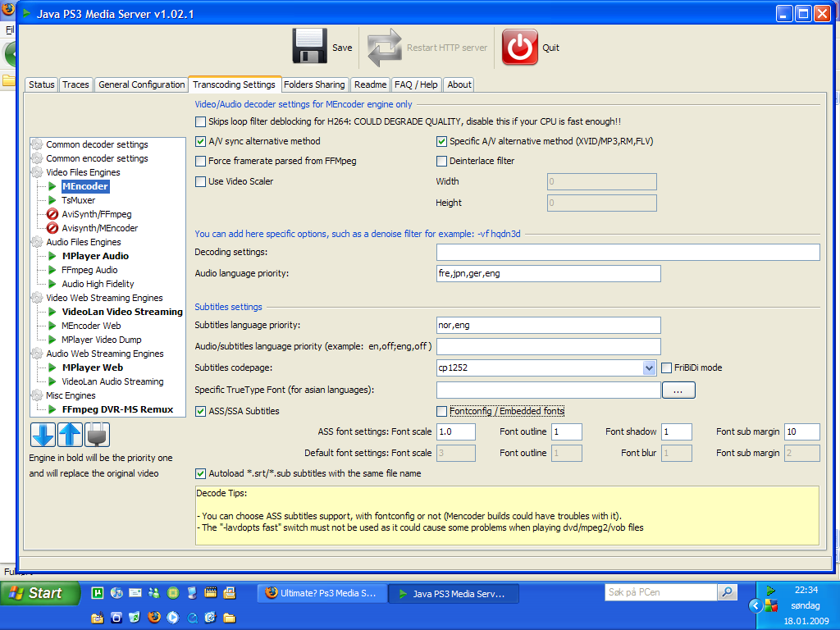This screenshot has width=840, height=630.
Task: Select MEncoder in the engines tree
Action: [x=85, y=186]
